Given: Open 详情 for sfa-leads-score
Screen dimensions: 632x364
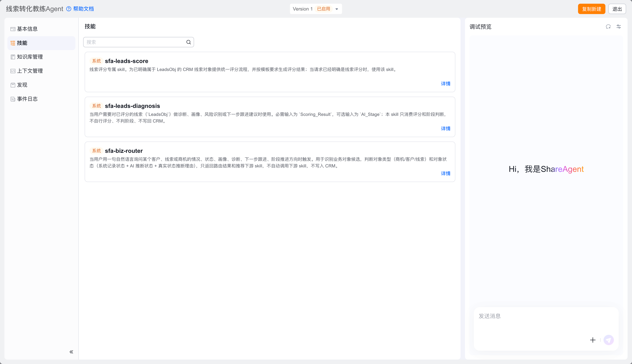Looking at the screenshot, I should point(446,84).
